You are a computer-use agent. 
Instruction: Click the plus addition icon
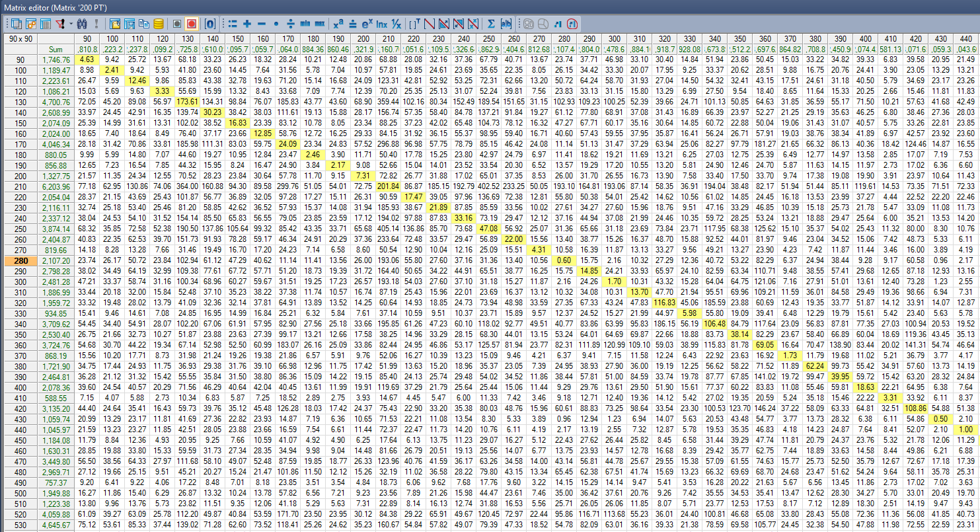246,24
